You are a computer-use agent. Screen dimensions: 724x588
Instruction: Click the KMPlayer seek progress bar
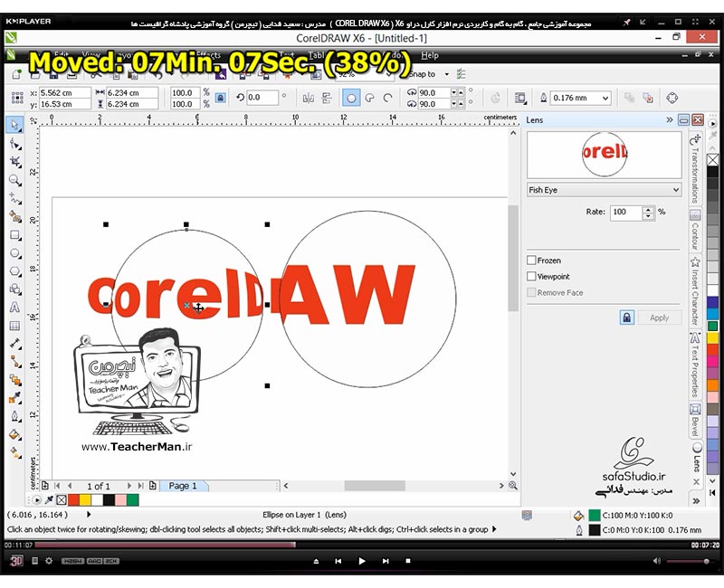pos(360,545)
